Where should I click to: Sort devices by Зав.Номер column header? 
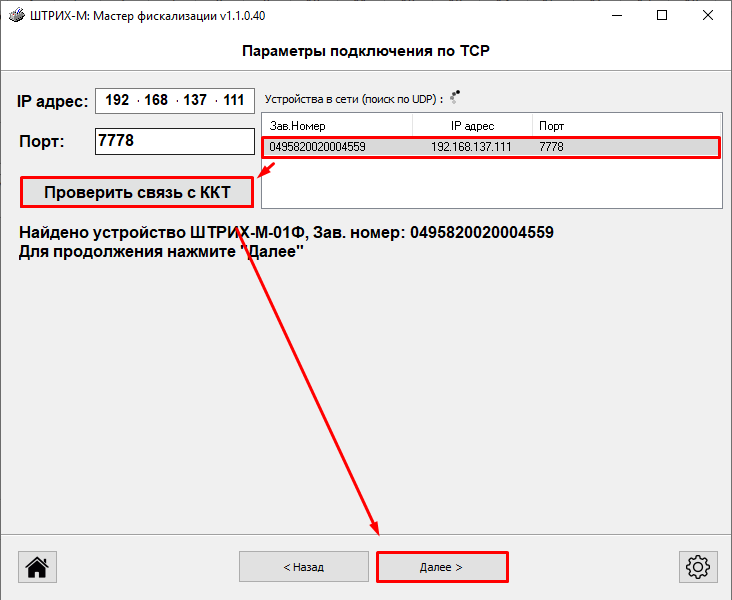tap(336, 126)
